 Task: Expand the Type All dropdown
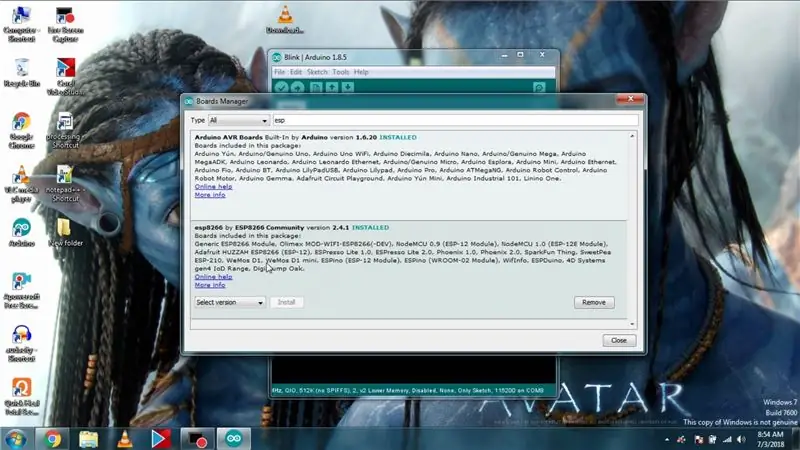tap(238, 120)
